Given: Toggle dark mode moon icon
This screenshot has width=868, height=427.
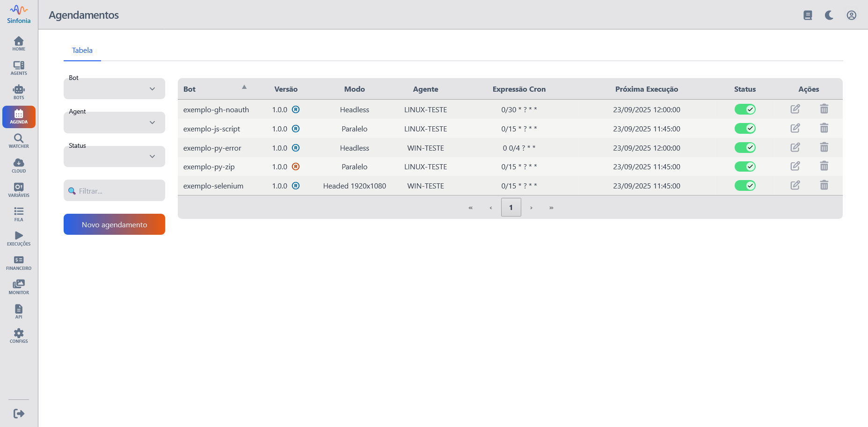Looking at the screenshot, I should pyautogui.click(x=829, y=15).
